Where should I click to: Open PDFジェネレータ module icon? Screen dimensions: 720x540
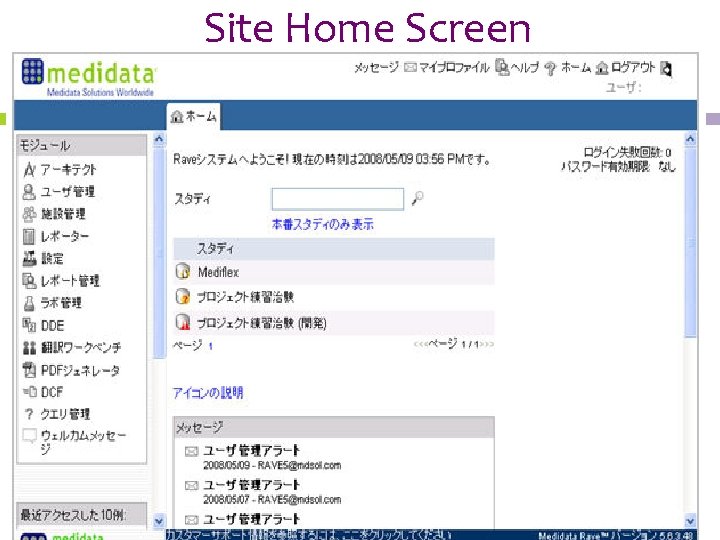pyautogui.click(x=29, y=370)
